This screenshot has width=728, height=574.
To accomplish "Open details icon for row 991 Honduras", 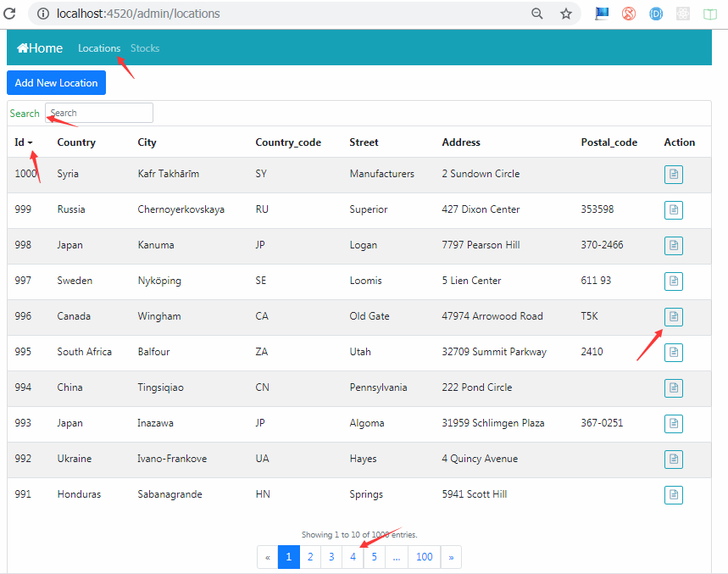I will tap(673, 494).
